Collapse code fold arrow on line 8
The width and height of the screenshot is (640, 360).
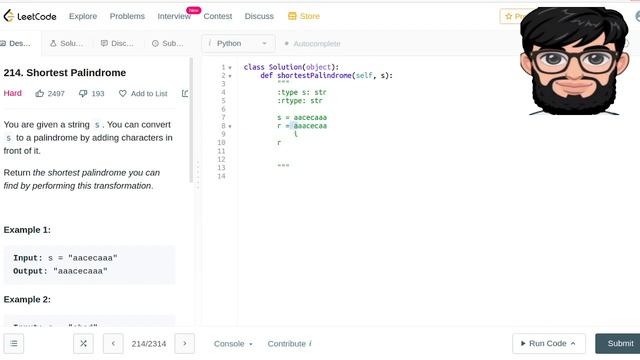pos(230,126)
